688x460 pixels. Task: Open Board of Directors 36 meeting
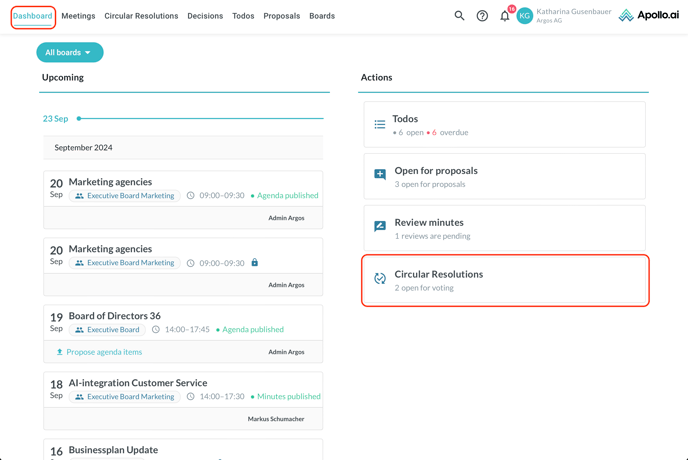114,316
